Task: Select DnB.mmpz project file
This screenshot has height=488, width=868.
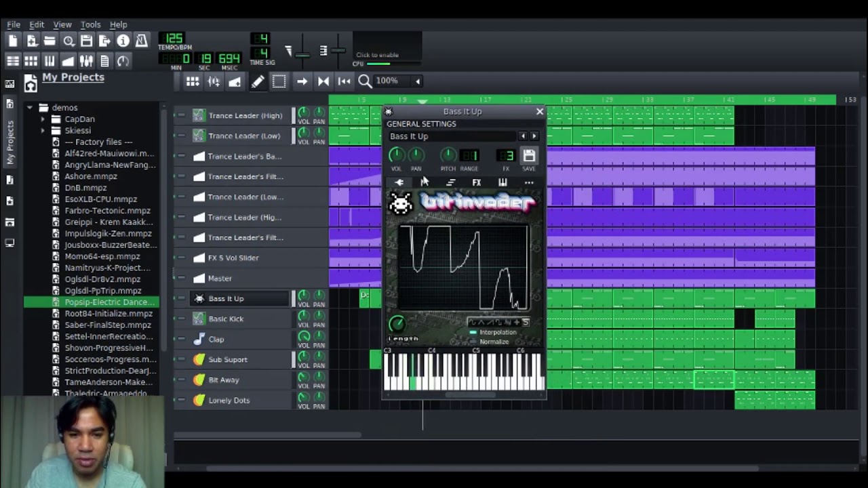Action: (x=85, y=187)
